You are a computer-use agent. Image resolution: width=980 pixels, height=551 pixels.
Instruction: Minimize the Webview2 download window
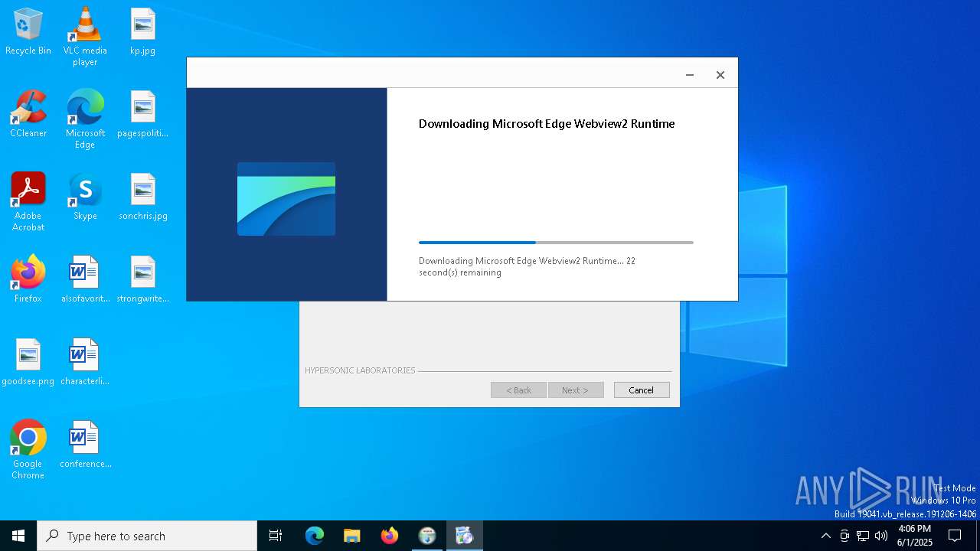690,75
